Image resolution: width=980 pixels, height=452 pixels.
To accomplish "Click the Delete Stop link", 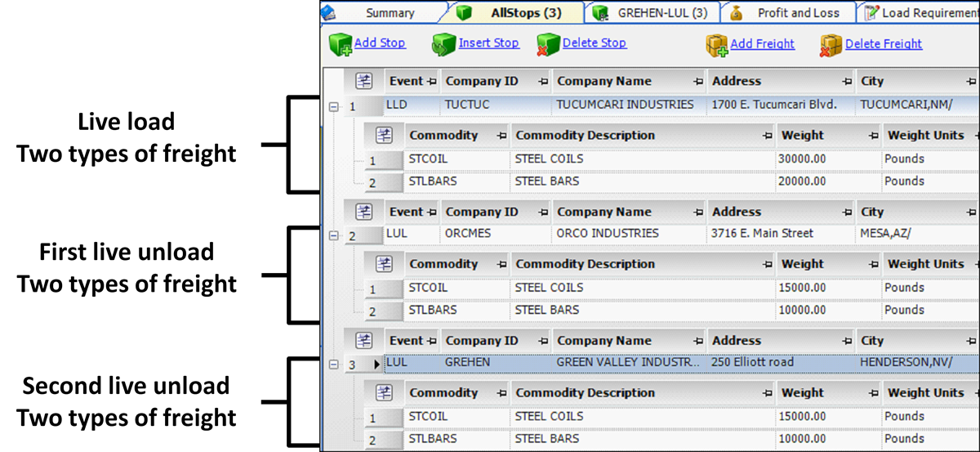I will click(x=594, y=44).
